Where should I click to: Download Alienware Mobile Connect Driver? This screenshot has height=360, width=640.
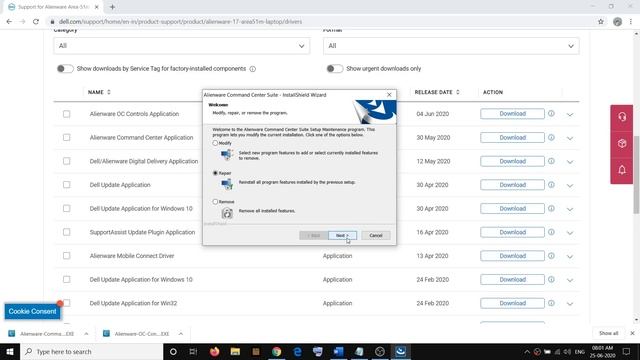click(x=512, y=256)
